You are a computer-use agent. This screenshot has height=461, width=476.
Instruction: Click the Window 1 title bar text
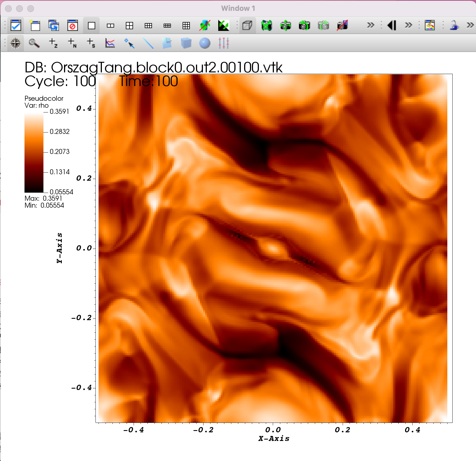click(238, 8)
